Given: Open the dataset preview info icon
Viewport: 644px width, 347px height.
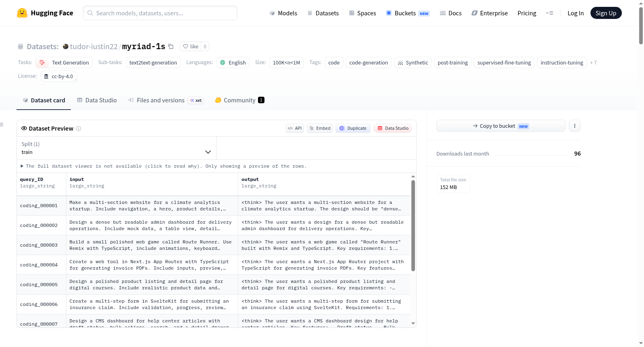Looking at the screenshot, I should (78, 129).
